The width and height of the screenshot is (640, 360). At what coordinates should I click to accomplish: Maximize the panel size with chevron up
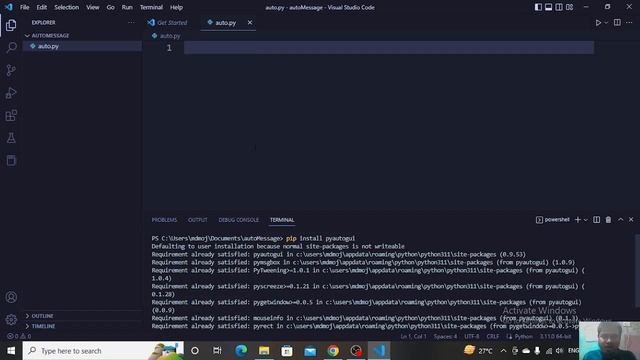coord(620,220)
